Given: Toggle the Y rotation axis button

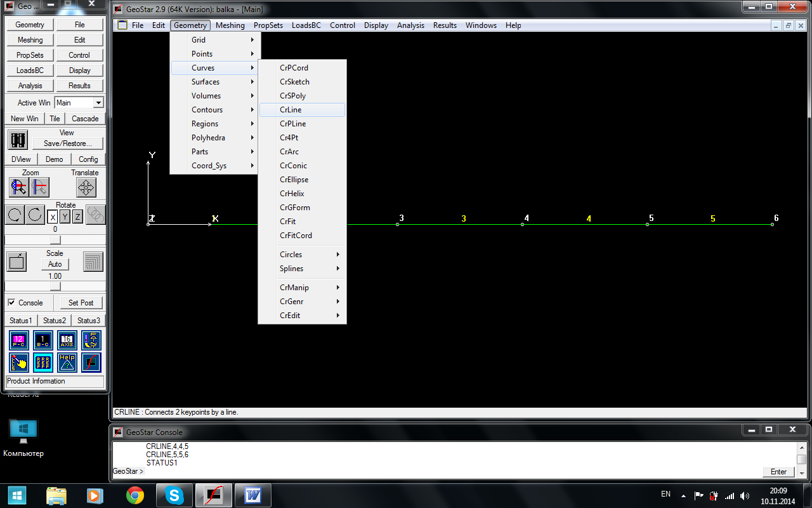Looking at the screenshot, I should (65, 217).
